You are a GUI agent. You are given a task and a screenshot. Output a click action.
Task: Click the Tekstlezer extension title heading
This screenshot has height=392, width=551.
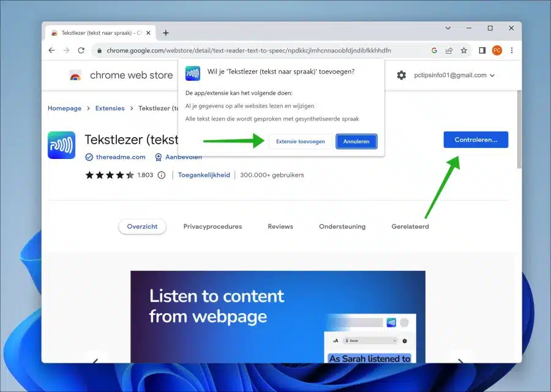(132, 139)
